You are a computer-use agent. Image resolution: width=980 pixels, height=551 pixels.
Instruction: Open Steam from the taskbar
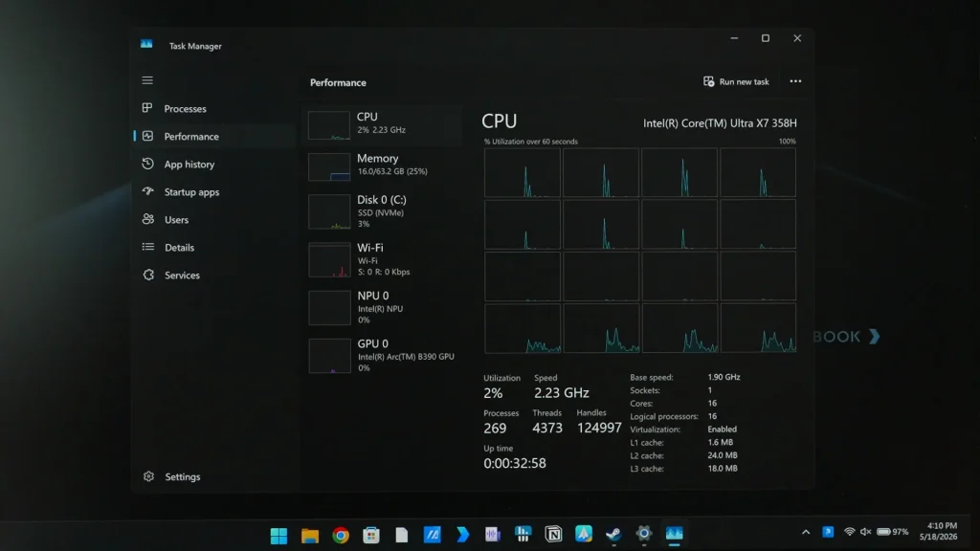613,534
